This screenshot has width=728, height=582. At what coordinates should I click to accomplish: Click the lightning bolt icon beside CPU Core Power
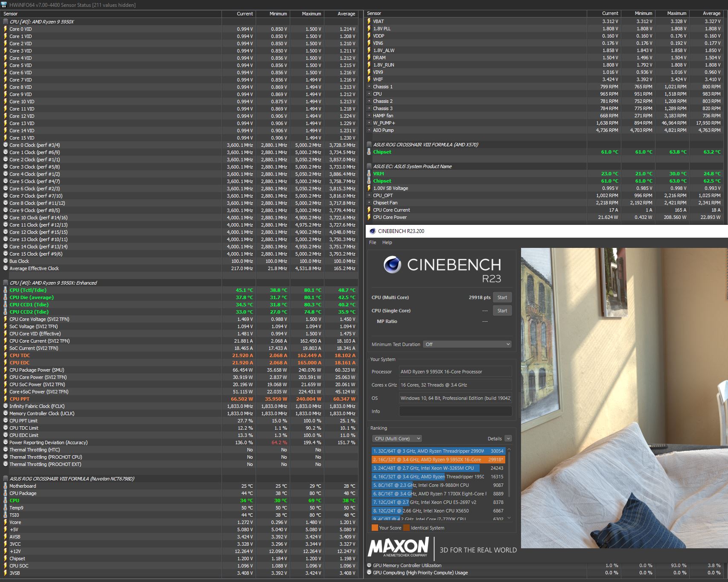click(x=369, y=217)
